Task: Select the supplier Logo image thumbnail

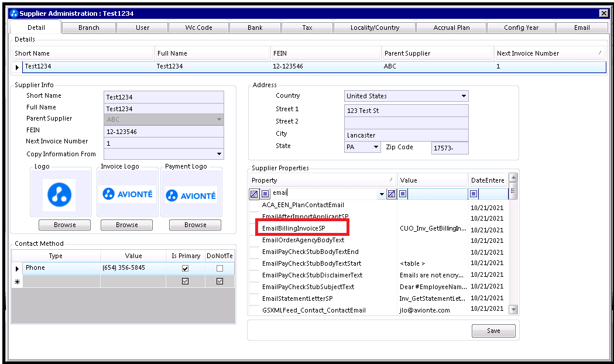Action: coord(59,195)
